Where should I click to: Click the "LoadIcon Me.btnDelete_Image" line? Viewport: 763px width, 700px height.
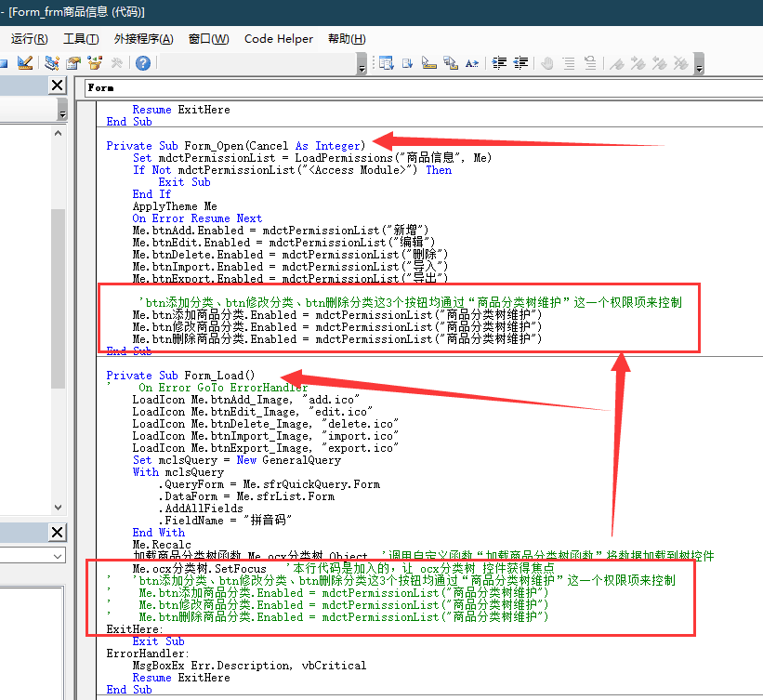(266, 424)
